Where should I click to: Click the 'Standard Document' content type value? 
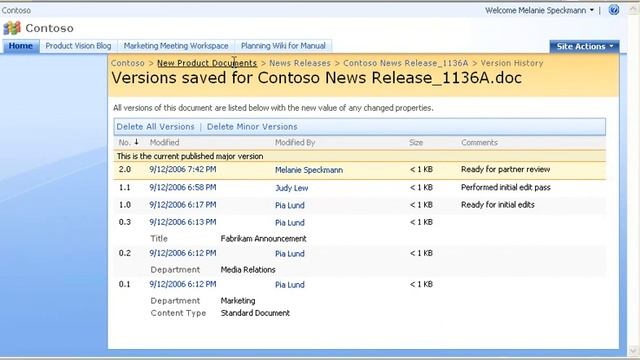pos(255,313)
